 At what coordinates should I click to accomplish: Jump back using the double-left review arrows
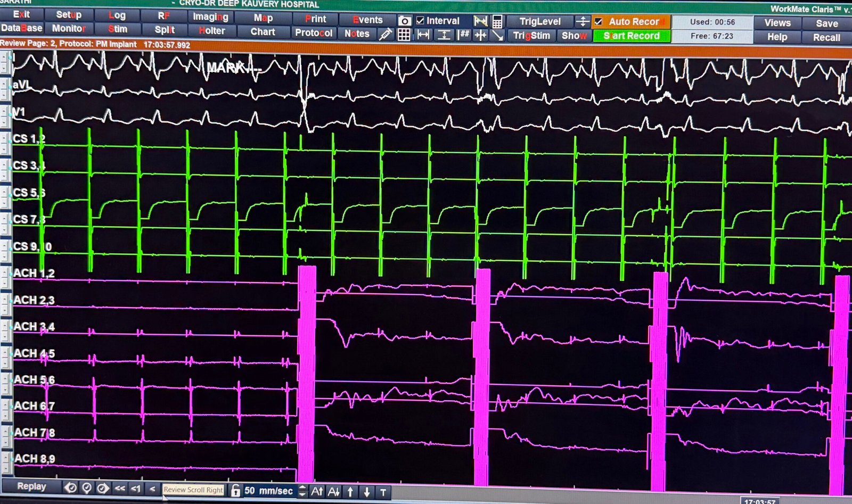point(120,488)
